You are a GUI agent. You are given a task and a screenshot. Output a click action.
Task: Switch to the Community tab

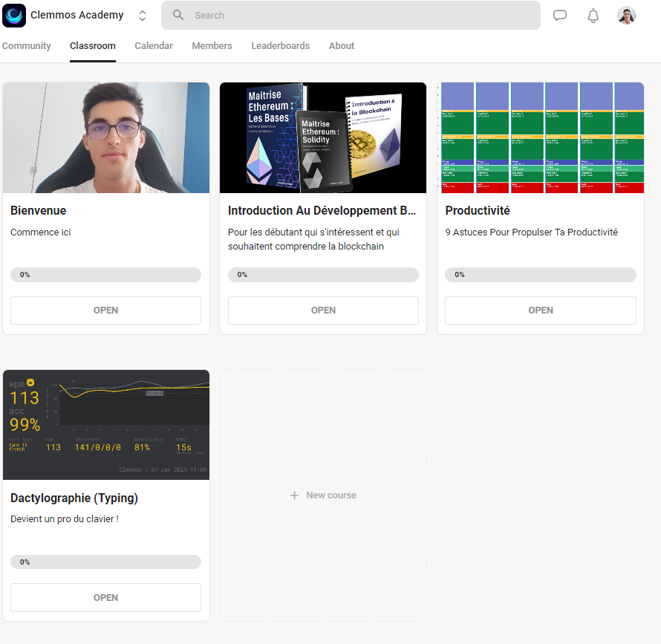pos(27,46)
